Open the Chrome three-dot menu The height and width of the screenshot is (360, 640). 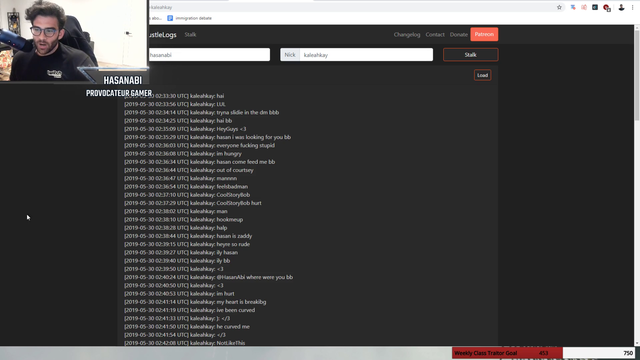pos(632,7)
